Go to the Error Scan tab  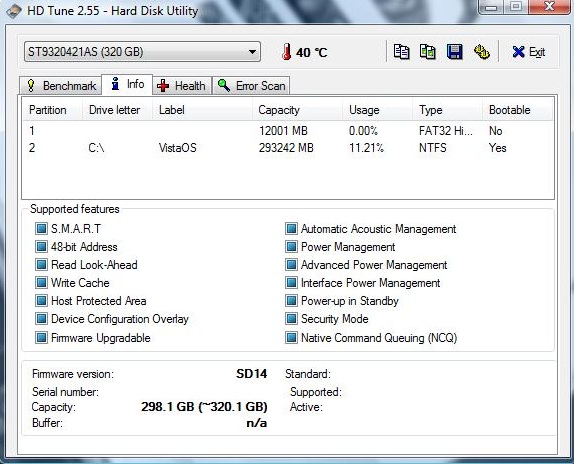pyautogui.click(x=251, y=86)
